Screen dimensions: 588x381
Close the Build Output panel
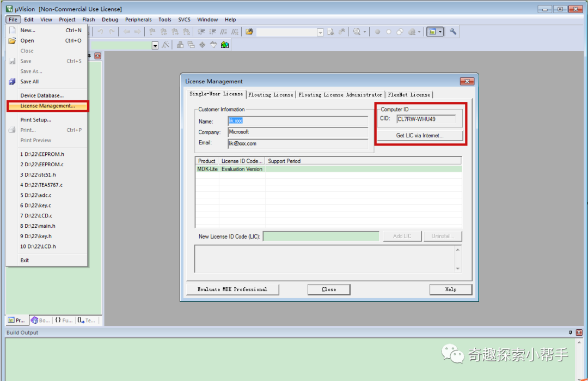coord(579,332)
